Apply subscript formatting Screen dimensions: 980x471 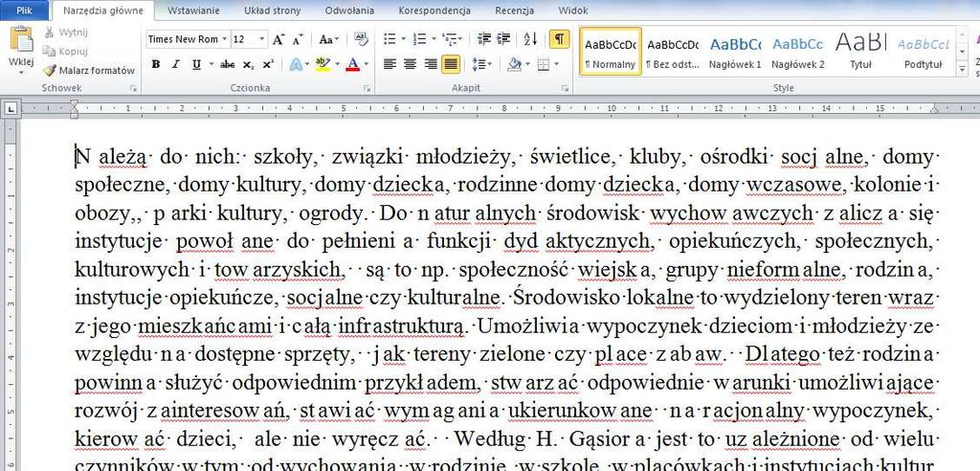[x=248, y=64]
